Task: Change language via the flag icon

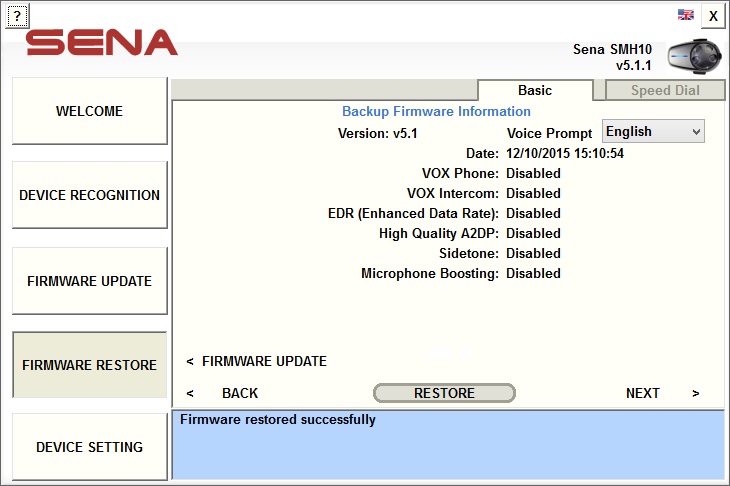Action: (x=685, y=15)
